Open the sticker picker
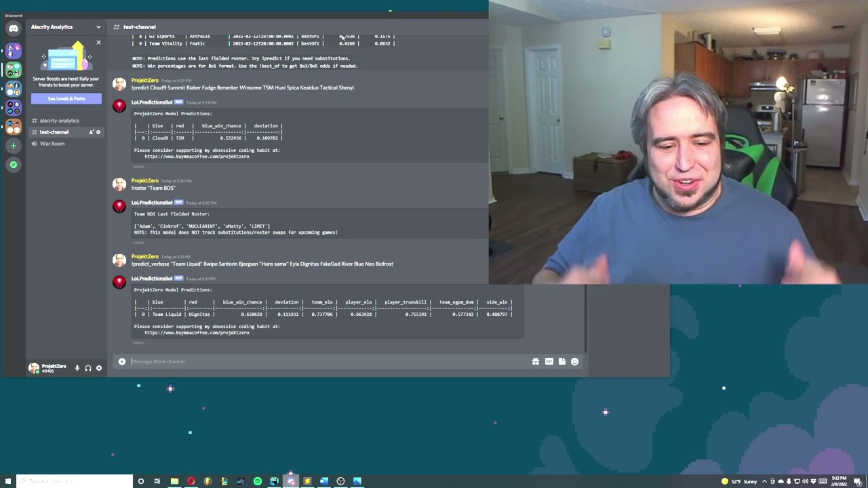Screen dimensions: 868x488 (562, 361)
